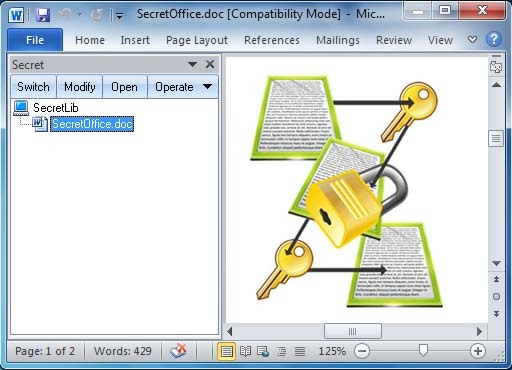512x370 pixels.
Task: Click the Word application icon in title bar
Action: coord(16,15)
